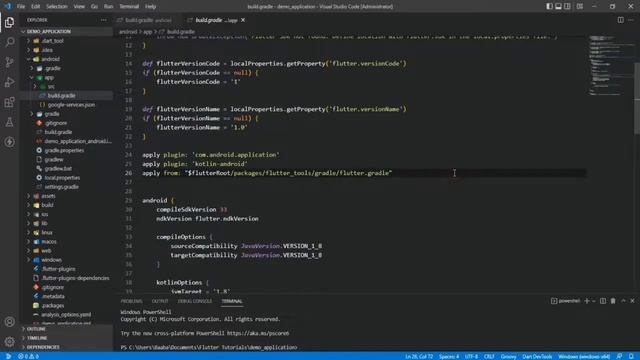This screenshot has width=640, height=360.
Task: Select the powershell terminal label
Action: click(565, 301)
